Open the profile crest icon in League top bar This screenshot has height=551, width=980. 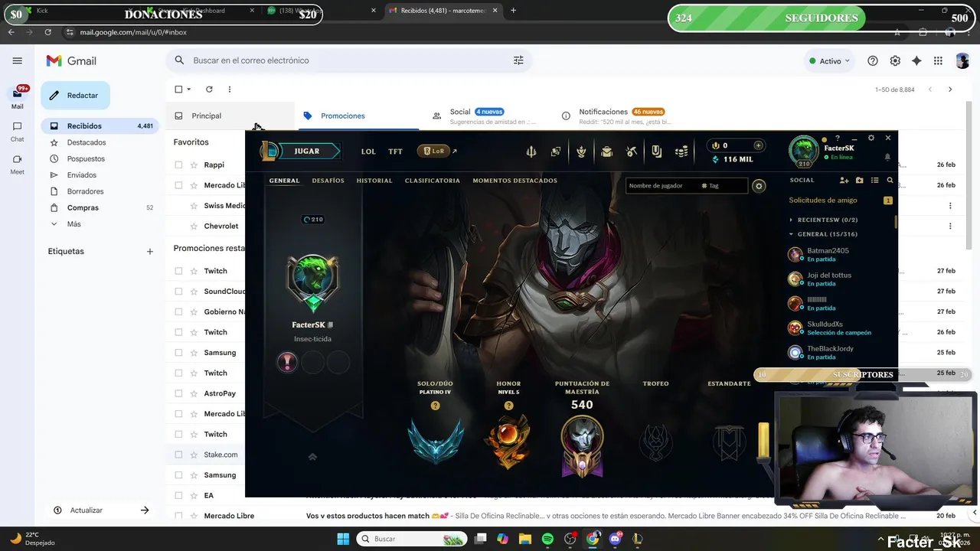(581, 152)
